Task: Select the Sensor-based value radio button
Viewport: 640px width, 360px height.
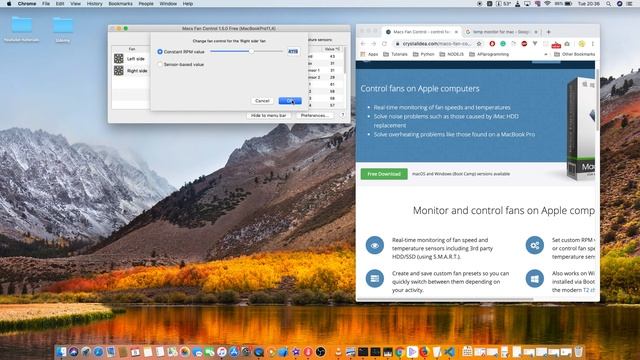Action: point(160,64)
